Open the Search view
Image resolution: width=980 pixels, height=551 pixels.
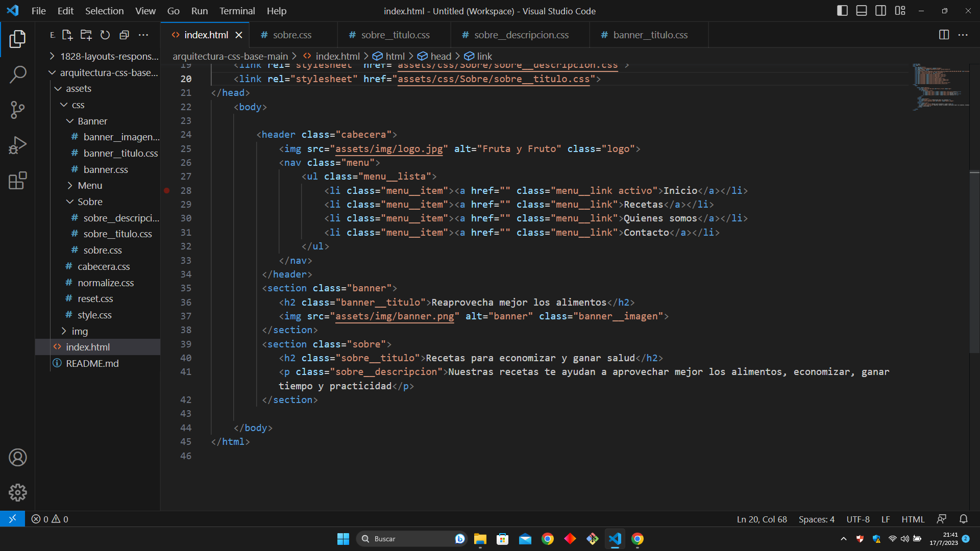[17, 74]
